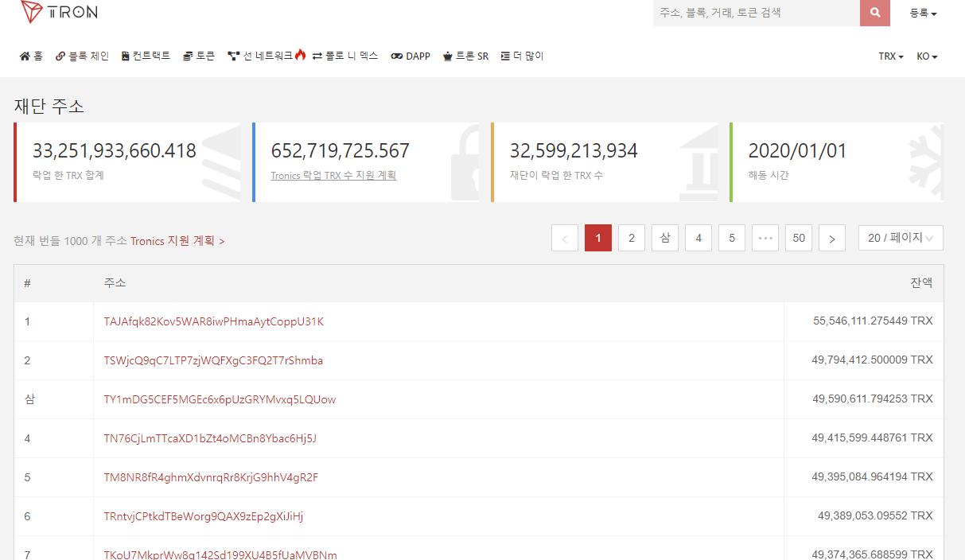Click balance 49,794,412.500009 TRX
The width and height of the screenshot is (965, 560).
(872, 360)
